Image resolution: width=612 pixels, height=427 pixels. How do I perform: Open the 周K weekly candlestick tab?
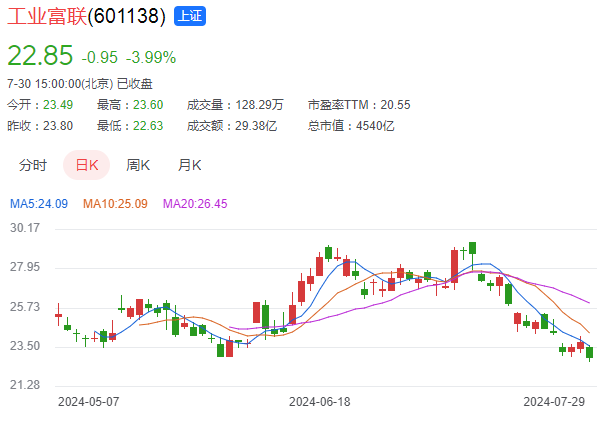tap(138, 165)
